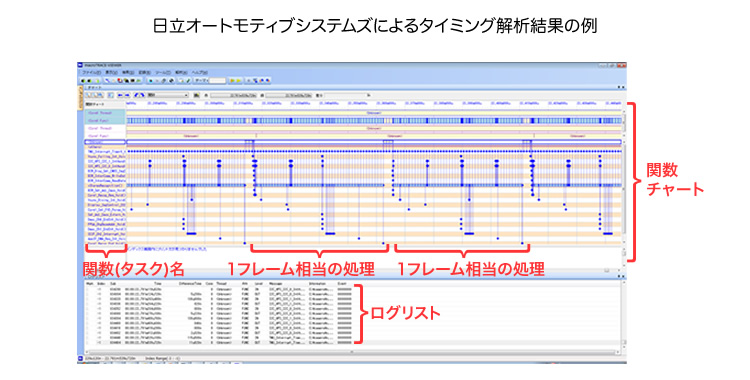The image size is (750, 380).
Task: Open the ヘルプ(H) menu
Action: click(x=199, y=72)
